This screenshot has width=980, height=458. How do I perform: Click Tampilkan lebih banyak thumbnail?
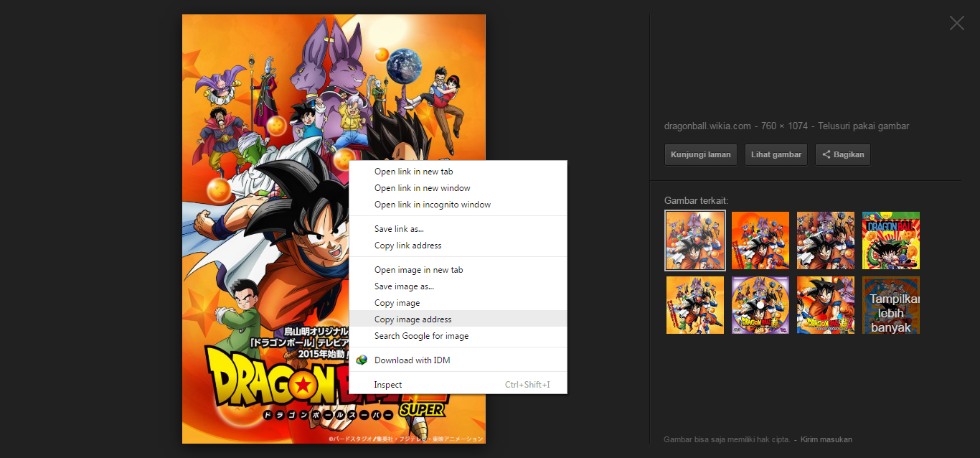[891, 305]
